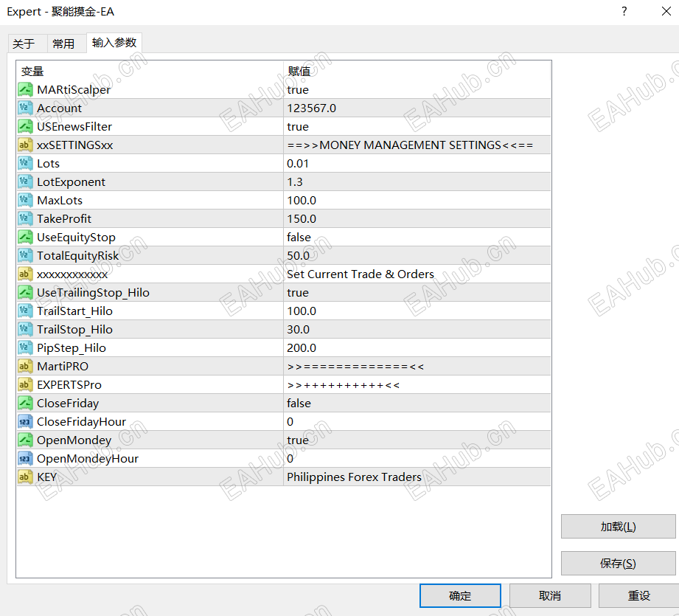Viewport: 679px width, 616px height.
Task: Click the boolean icon beside MARtiScalper
Action: (x=25, y=90)
